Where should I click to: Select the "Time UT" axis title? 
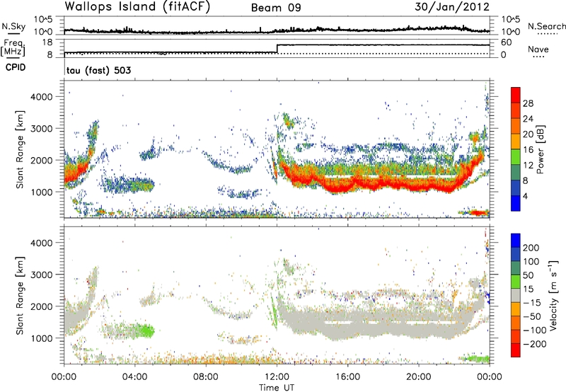click(277, 388)
